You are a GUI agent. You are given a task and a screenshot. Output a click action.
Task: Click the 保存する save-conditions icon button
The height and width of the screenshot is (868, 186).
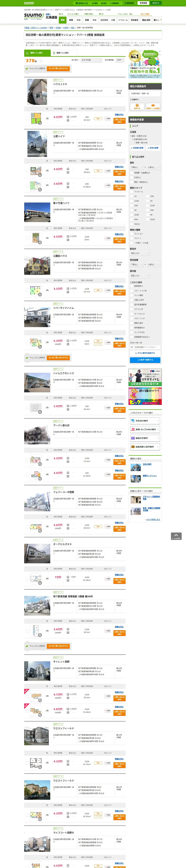click(137, 106)
